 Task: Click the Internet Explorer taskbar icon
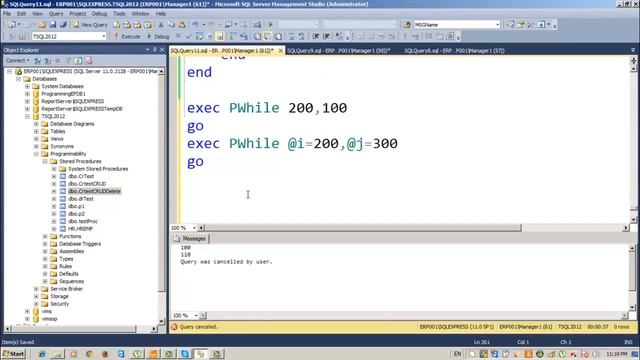42,354
